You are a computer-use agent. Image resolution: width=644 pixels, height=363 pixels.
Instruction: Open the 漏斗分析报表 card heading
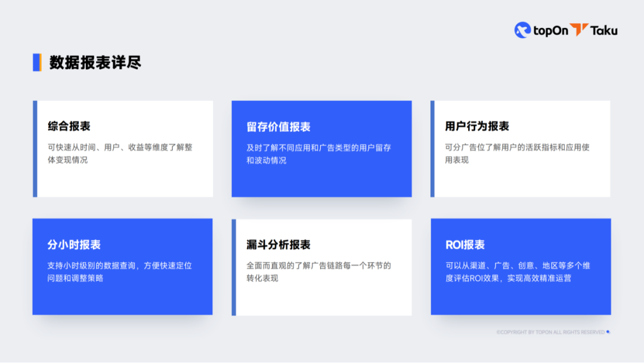click(x=278, y=245)
